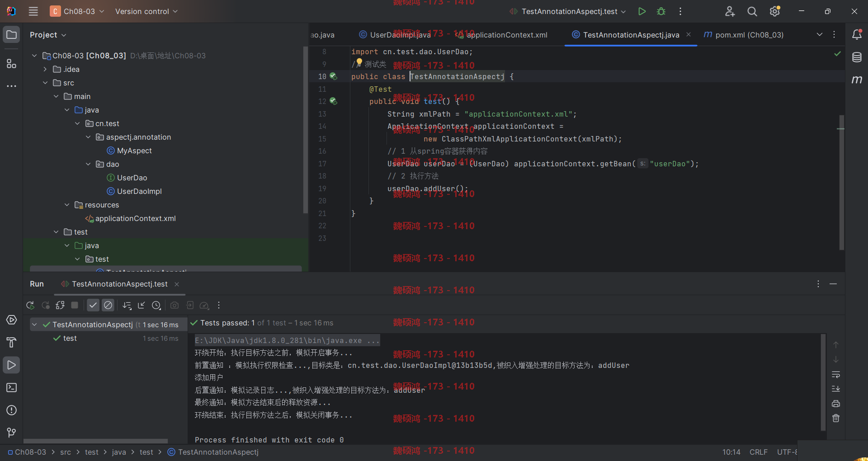
Task: Open the main hamburger menu
Action: [x=33, y=11]
